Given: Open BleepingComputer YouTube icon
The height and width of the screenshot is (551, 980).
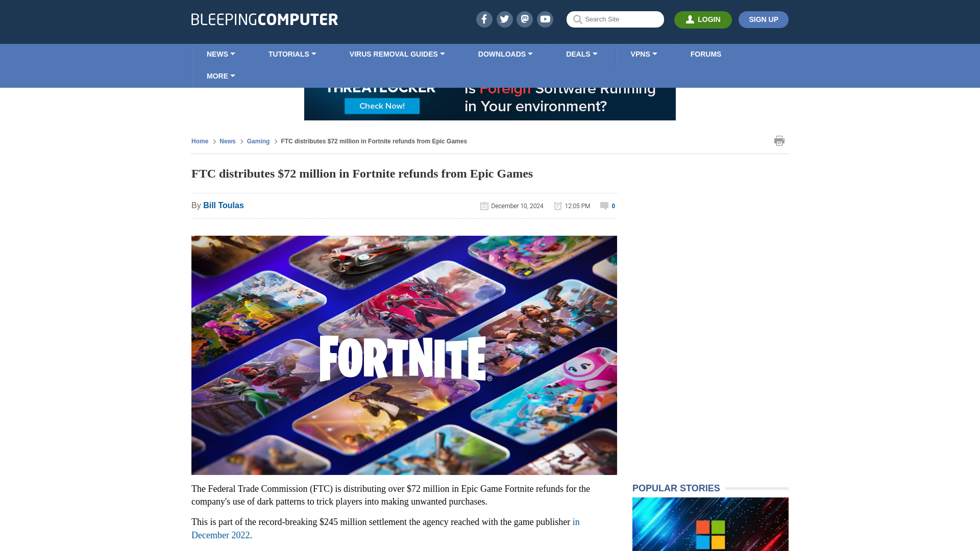Looking at the screenshot, I should (545, 19).
